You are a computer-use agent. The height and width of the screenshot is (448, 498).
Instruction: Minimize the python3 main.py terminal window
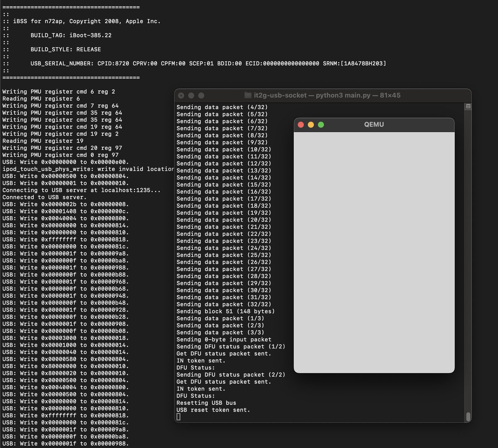191,95
